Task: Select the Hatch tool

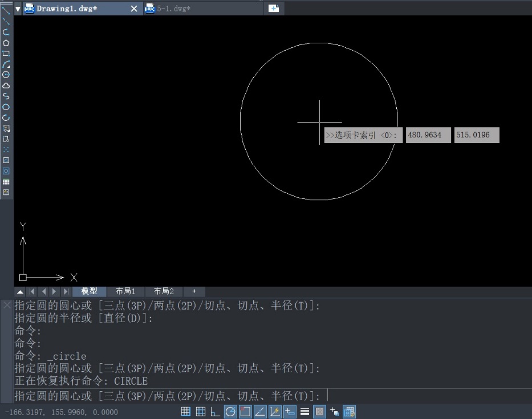Action: click(x=6, y=160)
